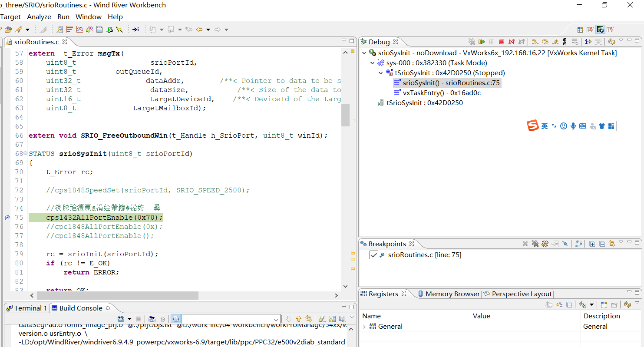Screen dimensions: 644x347
Task: Remove all breakpoints in Breakpoints view
Action: pos(535,244)
